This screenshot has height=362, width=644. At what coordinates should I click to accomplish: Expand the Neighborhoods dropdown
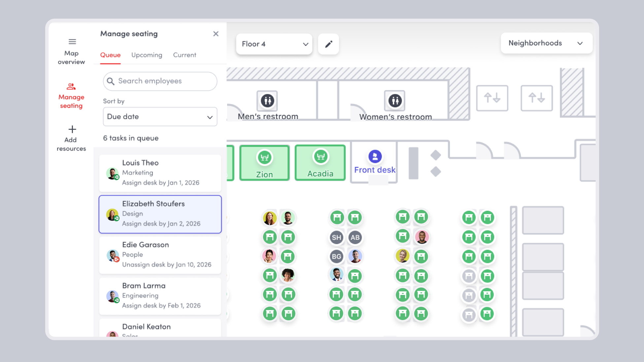click(546, 43)
